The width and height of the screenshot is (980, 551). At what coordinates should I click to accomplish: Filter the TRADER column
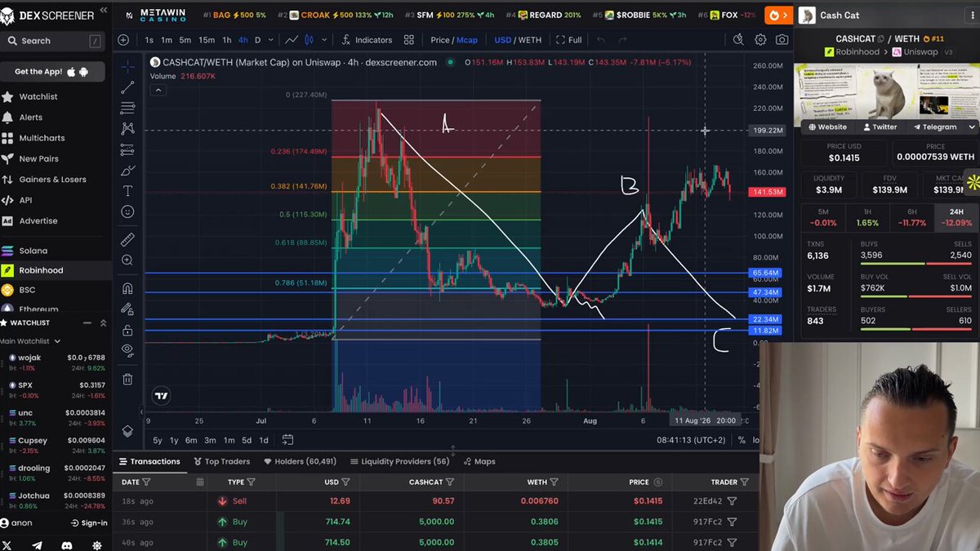click(x=745, y=482)
